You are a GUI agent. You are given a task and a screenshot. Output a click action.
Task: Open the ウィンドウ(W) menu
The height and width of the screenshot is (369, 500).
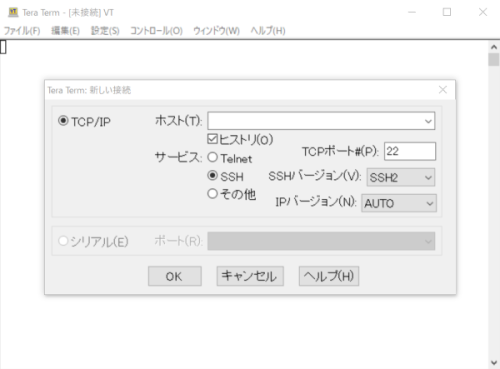216,31
